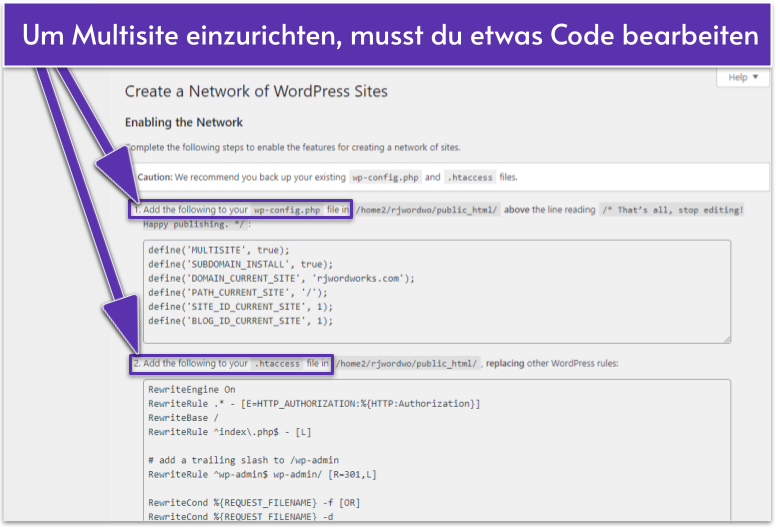Image resolution: width=780 pixels, height=528 pixels.
Task: Click the index.php RewriteRule line
Action: pos(230,432)
